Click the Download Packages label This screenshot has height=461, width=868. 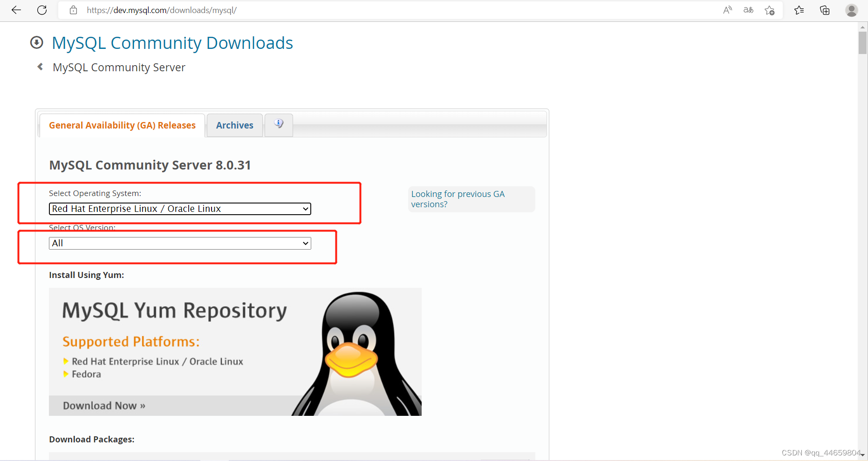point(91,440)
